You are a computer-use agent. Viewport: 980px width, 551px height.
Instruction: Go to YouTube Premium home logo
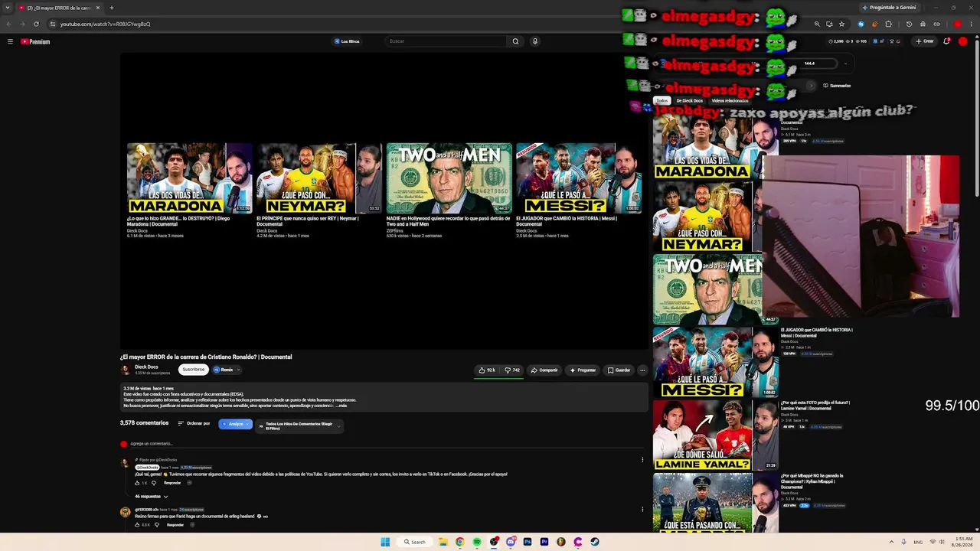coord(35,41)
